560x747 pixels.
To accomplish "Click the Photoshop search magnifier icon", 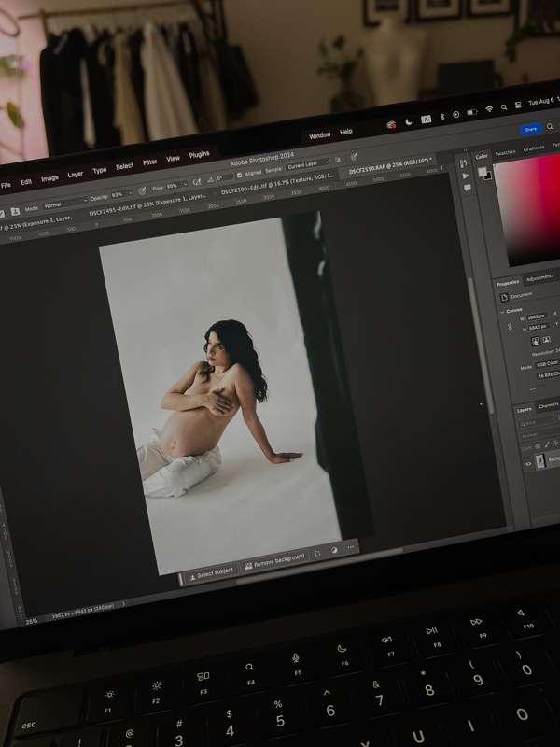I will pyautogui.click(x=550, y=126).
